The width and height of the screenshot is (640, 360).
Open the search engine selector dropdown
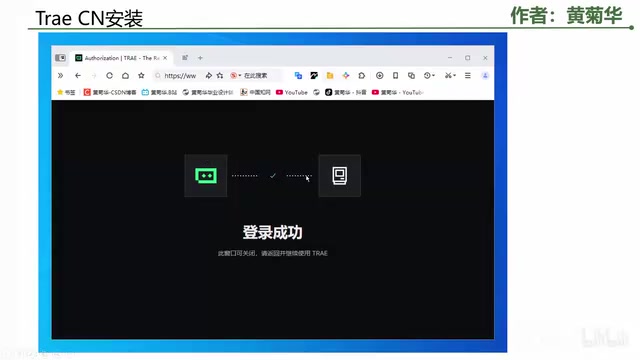pos(236,76)
